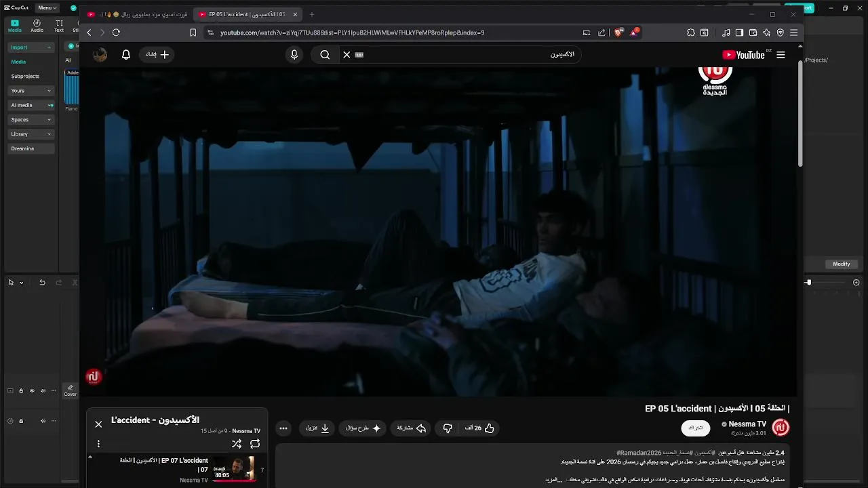Click share page icon in address bar
This screenshot has height=488, width=868.
[x=601, y=33]
